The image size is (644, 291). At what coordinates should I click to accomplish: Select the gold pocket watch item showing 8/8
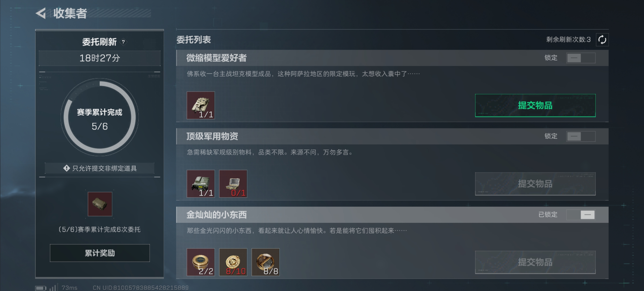(x=265, y=262)
